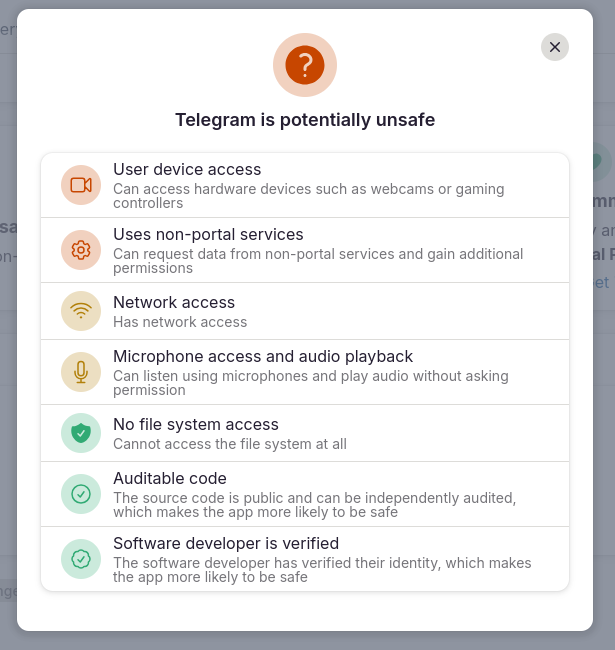Click the microphone icon
Viewport: 615px width, 650px height.
(x=81, y=372)
